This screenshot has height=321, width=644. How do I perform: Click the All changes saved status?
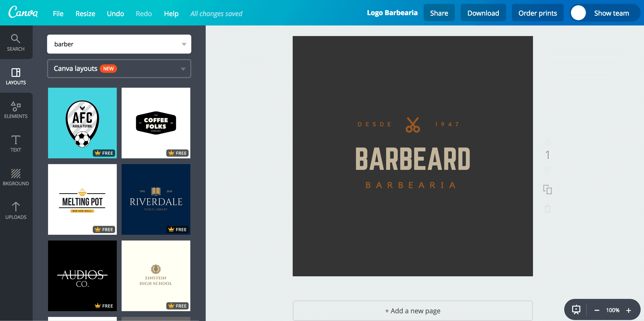pyautogui.click(x=216, y=13)
